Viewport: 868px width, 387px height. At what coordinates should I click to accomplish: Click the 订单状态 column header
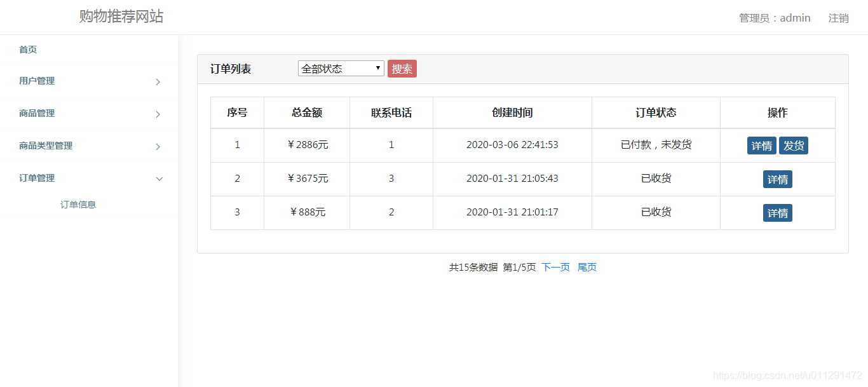coord(656,112)
